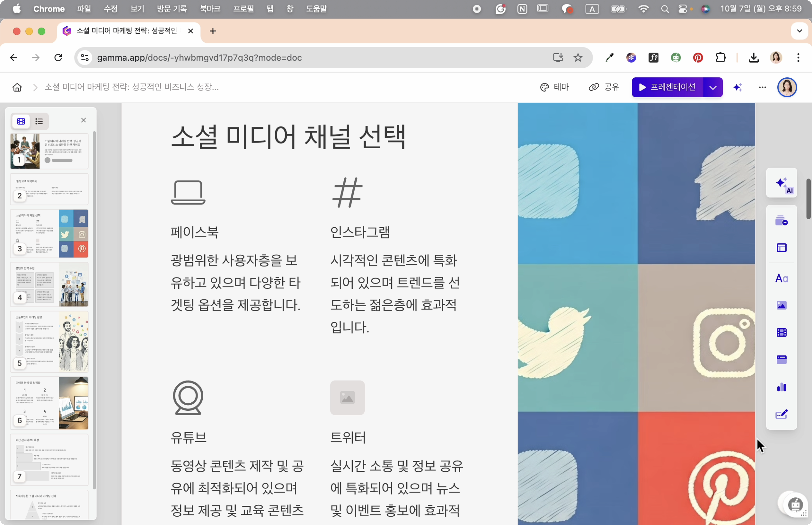
Task: Select slide 5 인플루언서 마케팅 thumbnail
Action: tap(49, 341)
